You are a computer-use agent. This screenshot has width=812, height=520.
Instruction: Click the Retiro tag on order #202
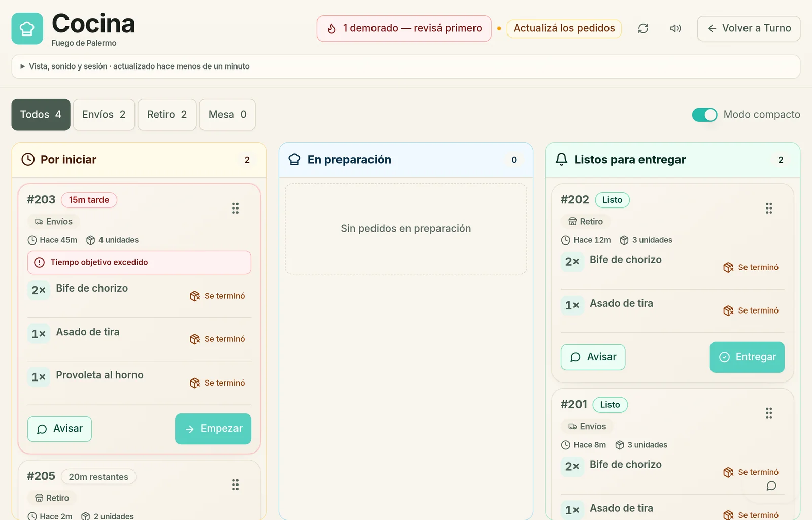586,222
